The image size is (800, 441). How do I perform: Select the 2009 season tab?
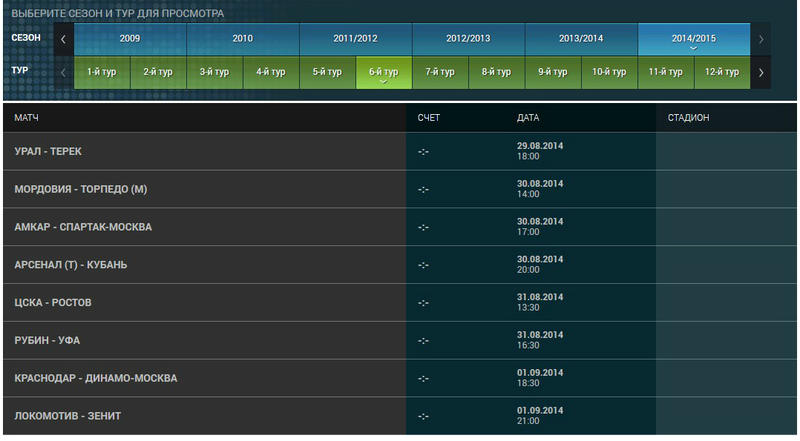point(130,39)
